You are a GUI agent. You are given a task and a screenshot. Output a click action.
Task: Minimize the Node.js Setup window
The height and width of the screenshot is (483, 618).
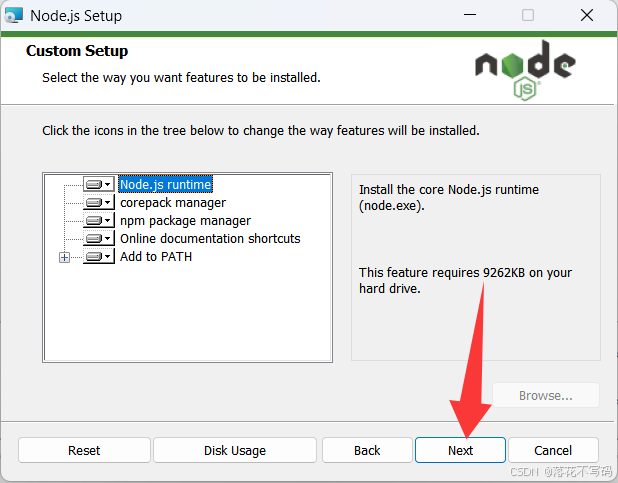coord(470,15)
